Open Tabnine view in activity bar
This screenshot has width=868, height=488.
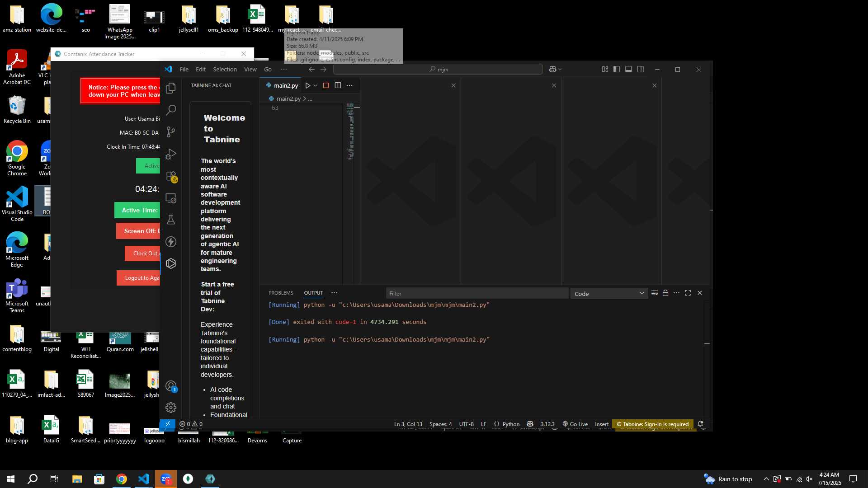click(171, 263)
